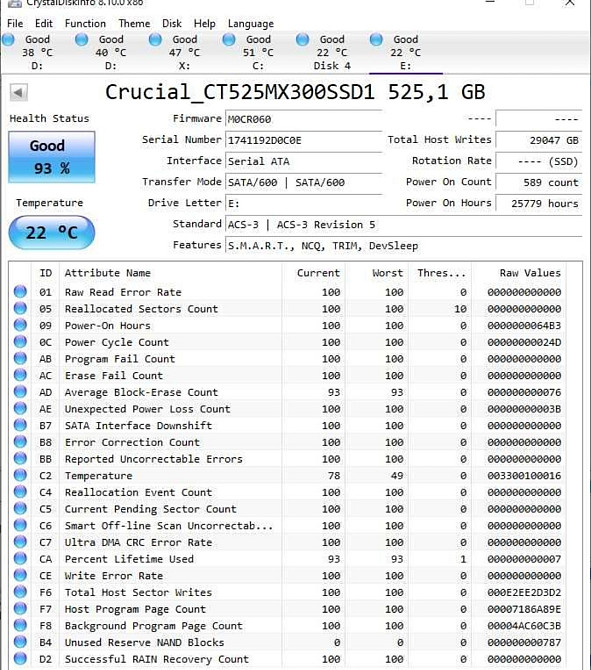The image size is (591, 670).
Task: Click status icon for C2 Temperature row
Action: [x=20, y=475]
